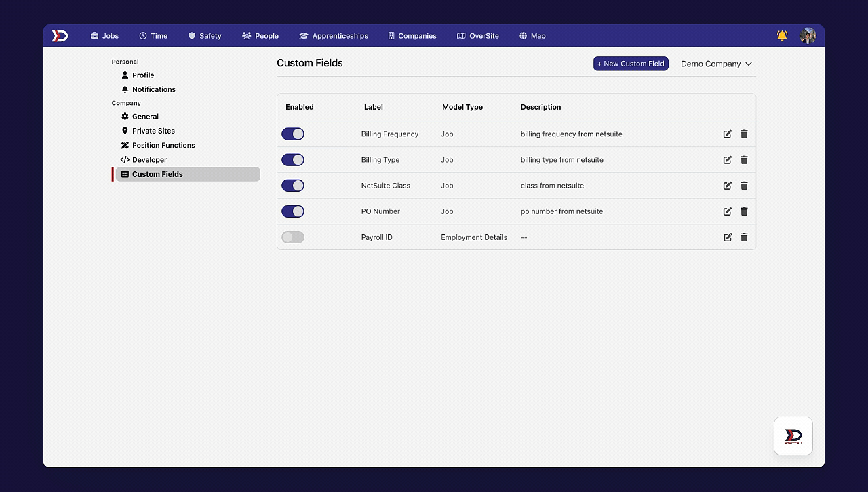Edit the NetSuite Class custom field
The height and width of the screenshot is (492, 868).
click(x=728, y=186)
